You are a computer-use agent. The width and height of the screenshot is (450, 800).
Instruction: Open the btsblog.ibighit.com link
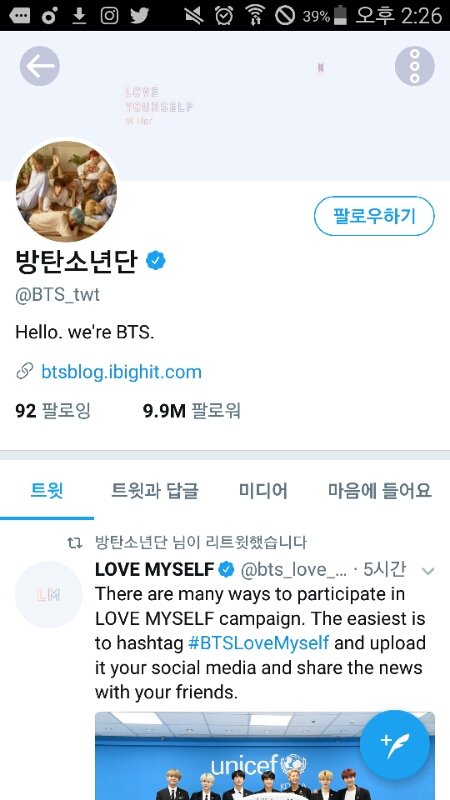click(121, 372)
